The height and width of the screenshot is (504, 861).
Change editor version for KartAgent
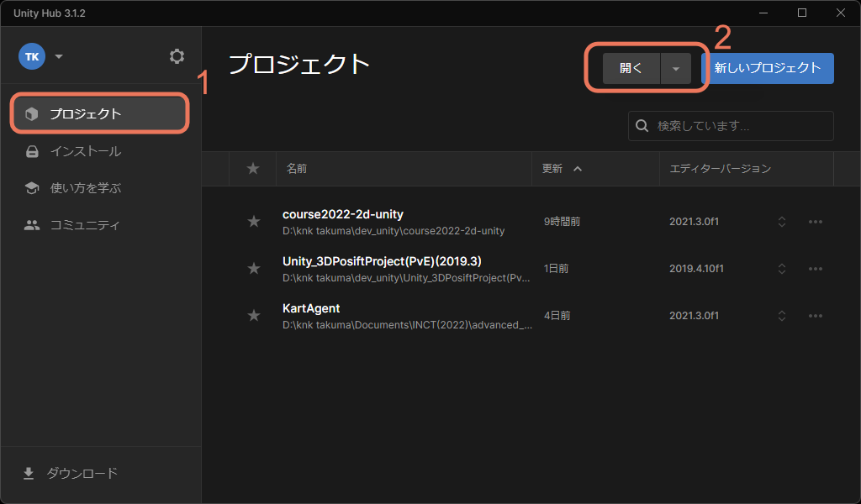pos(782,315)
